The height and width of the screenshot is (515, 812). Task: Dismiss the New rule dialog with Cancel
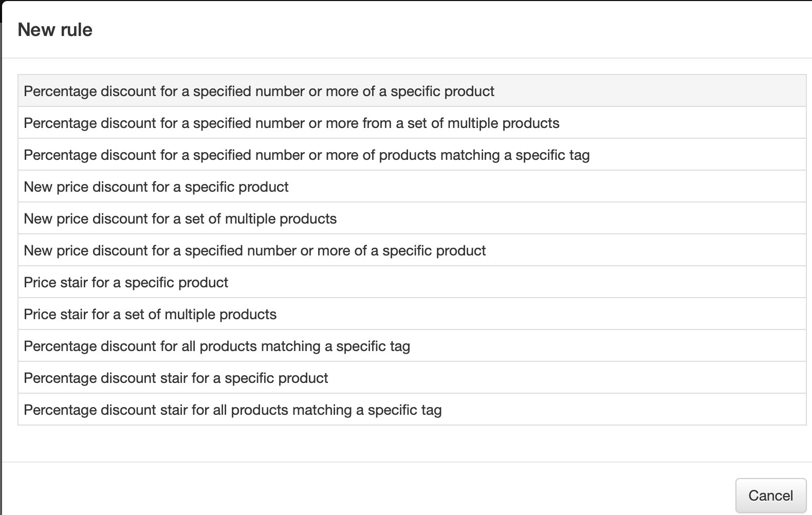pyautogui.click(x=770, y=495)
